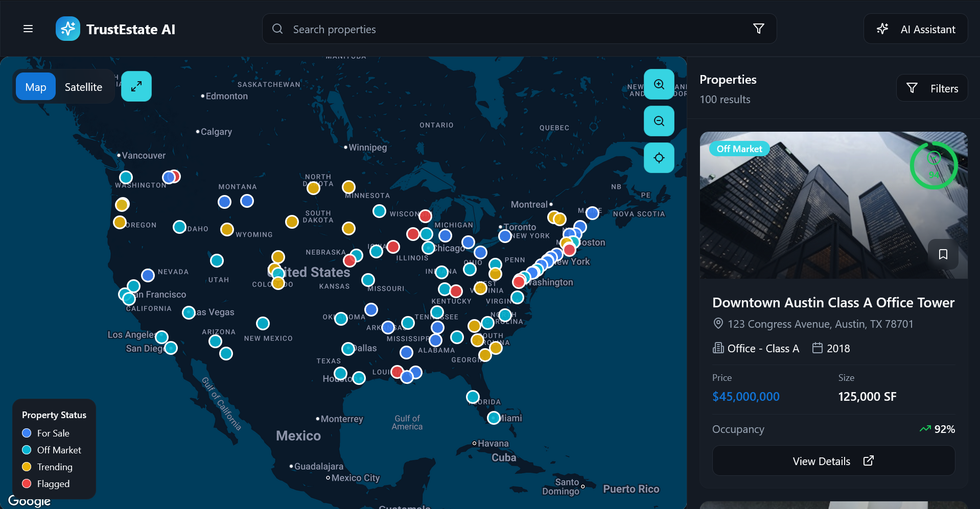
Task: Click the building icon beside Office - Class A
Action: (718, 348)
